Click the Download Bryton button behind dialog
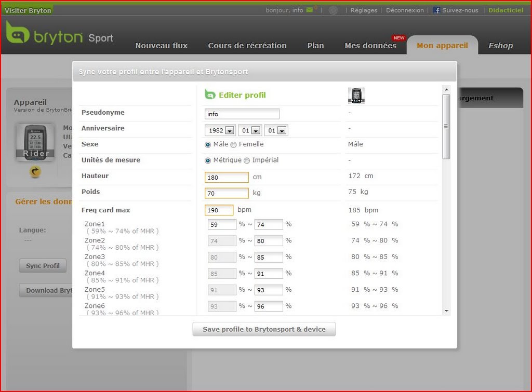Screen dimensions: 532x392 coord(46,290)
